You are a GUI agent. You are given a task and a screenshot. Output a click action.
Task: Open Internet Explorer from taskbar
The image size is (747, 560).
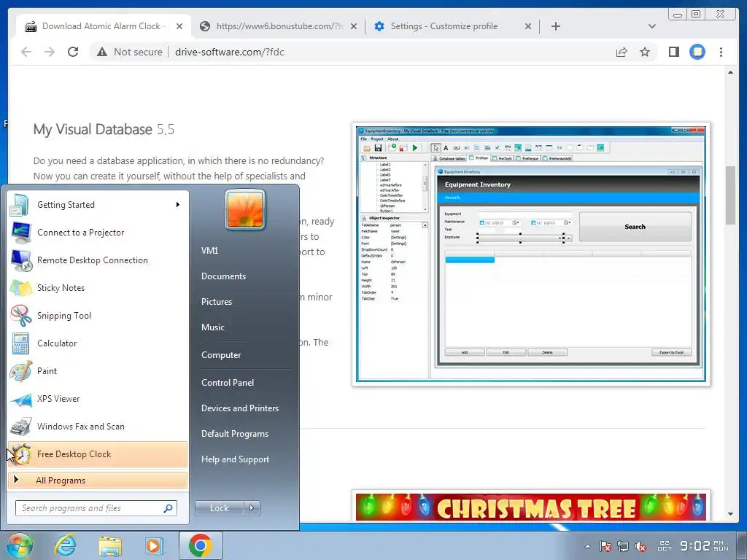(x=65, y=545)
